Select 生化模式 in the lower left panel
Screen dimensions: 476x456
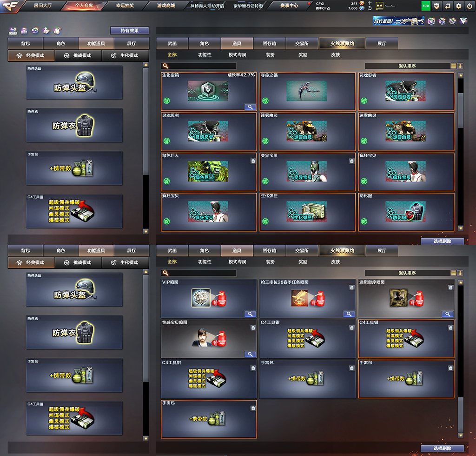pos(126,262)
